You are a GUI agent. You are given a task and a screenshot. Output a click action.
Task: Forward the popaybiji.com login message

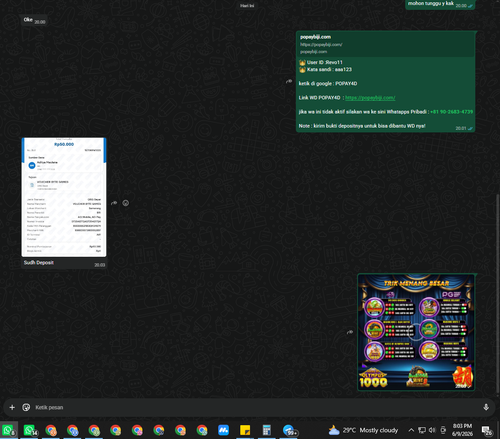tap(289, 81)
